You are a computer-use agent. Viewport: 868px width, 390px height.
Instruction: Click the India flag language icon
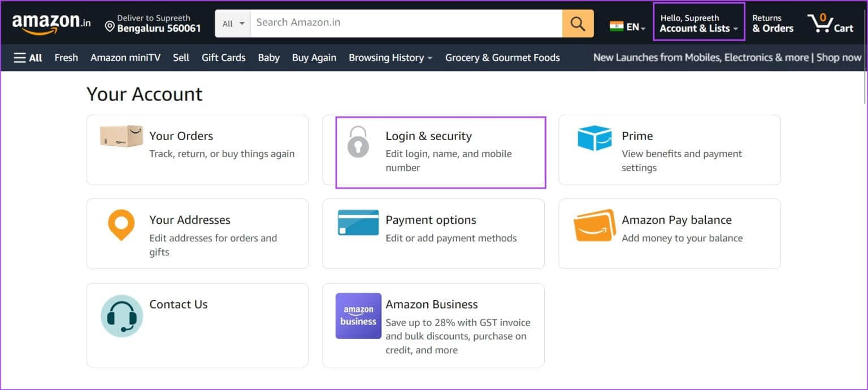coord(617,26)
